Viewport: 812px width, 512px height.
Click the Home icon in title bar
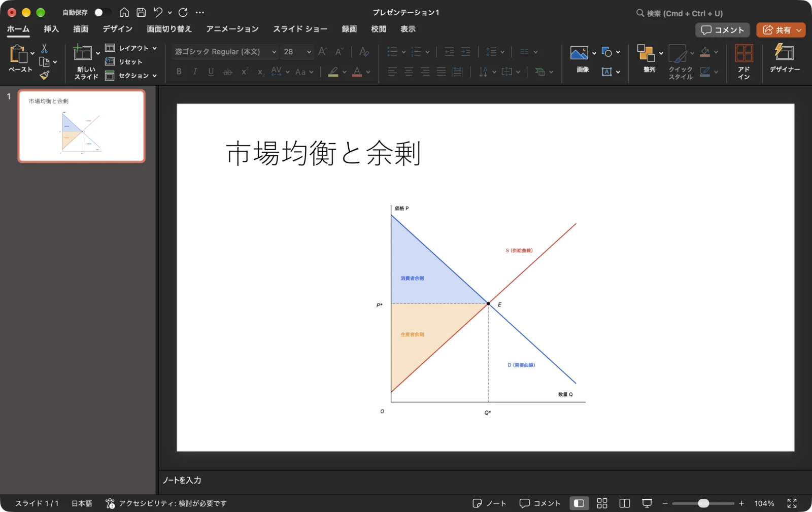[x=124, y=12]
